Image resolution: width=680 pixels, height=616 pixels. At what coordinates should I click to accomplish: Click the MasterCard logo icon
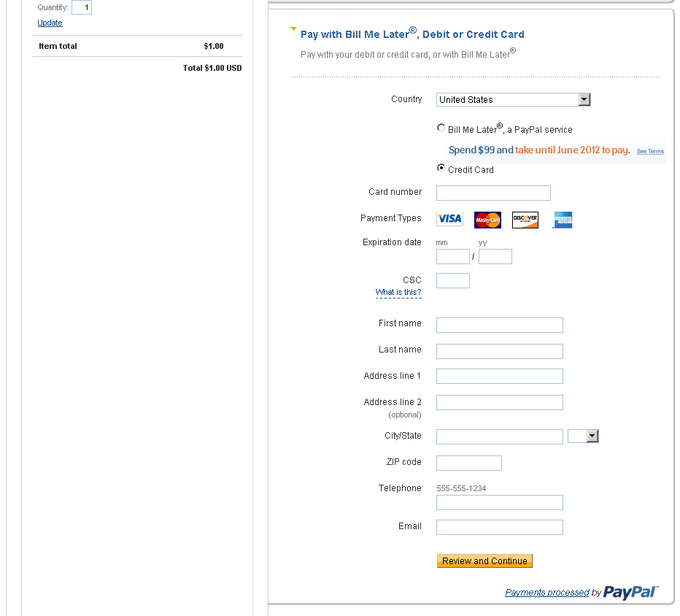click(x=487, y=220)
